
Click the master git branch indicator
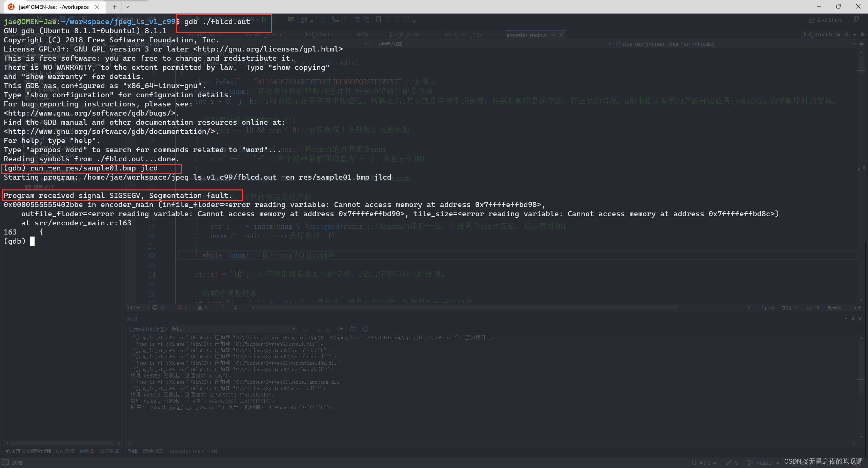click(x=763, y=463)
